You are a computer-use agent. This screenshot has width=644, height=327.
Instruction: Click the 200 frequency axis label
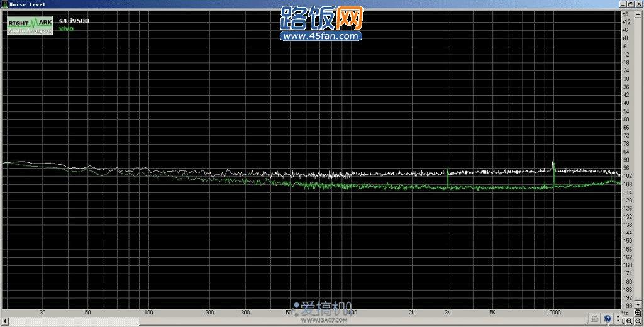(209, 312)
